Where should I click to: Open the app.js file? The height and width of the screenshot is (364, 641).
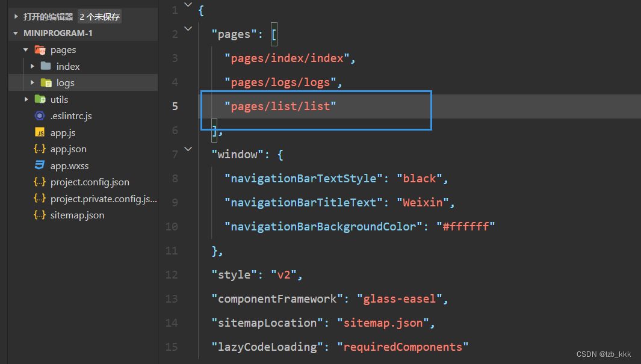pos(63,133)
